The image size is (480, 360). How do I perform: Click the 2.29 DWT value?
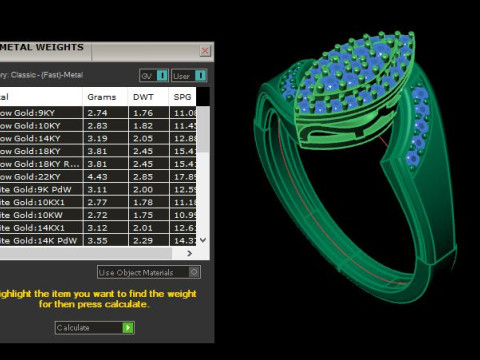tap(143, 241)
